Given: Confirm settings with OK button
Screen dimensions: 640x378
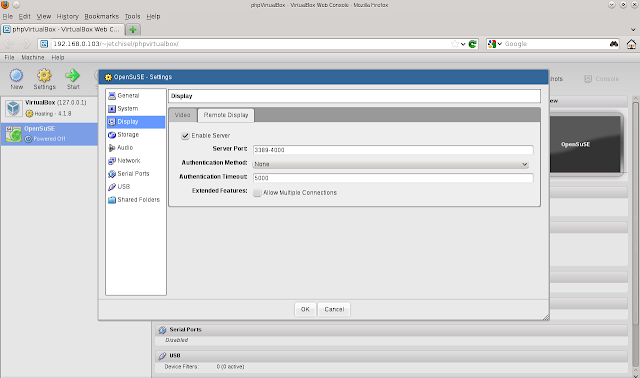Looking at the screenshot, I should pos(305,309).
